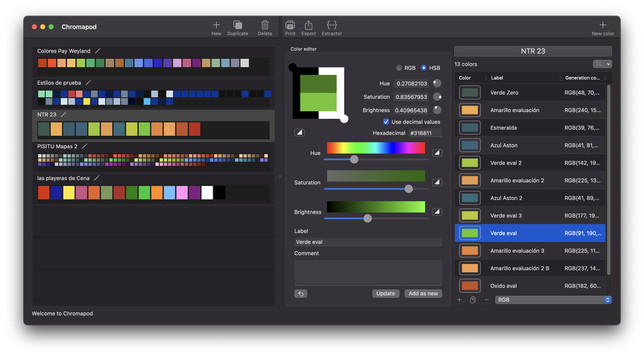Select the RGB radio button
The height and width of the screenshot is (356, 644).
click(x=399, y=68)
